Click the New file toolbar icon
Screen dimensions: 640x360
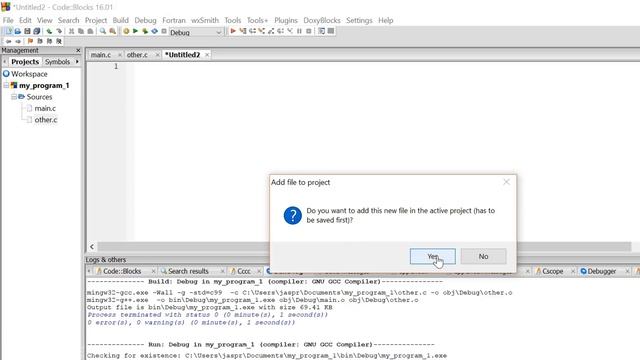tap(9, 31)
